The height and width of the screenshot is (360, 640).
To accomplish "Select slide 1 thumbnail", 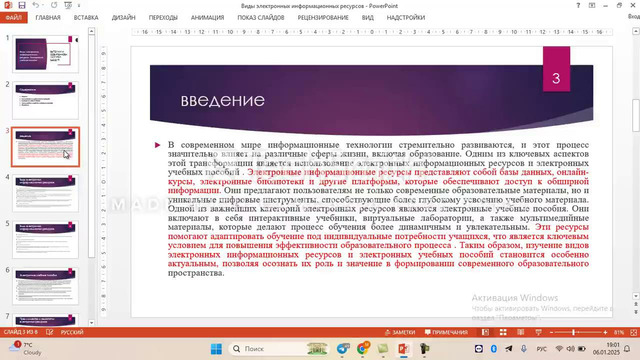I will tap(45, 54).
